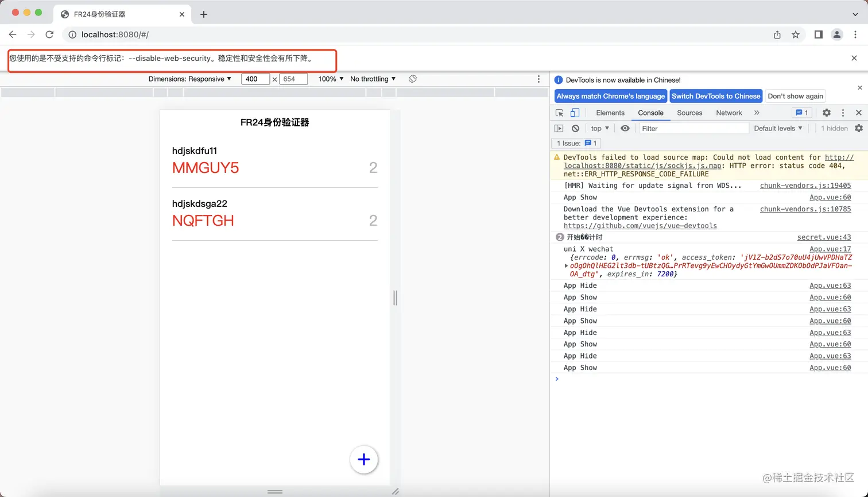Open the top JavaScript context dropdown
868x497 pixels.
600,128
